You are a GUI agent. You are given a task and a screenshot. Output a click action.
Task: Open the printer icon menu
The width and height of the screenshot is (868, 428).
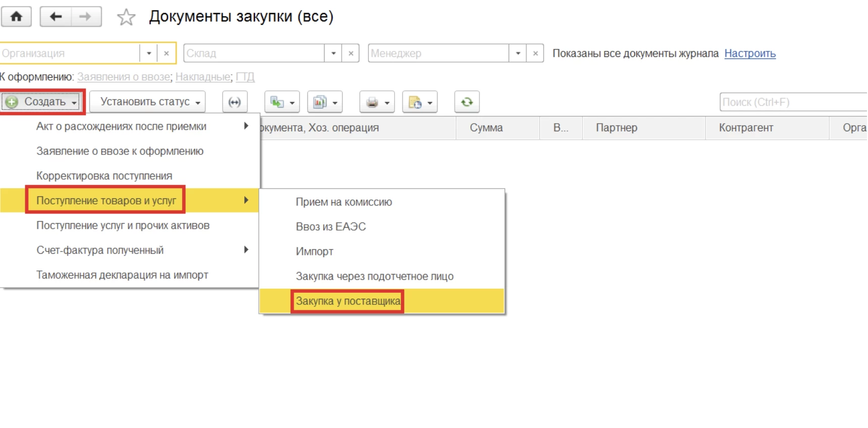376,102
